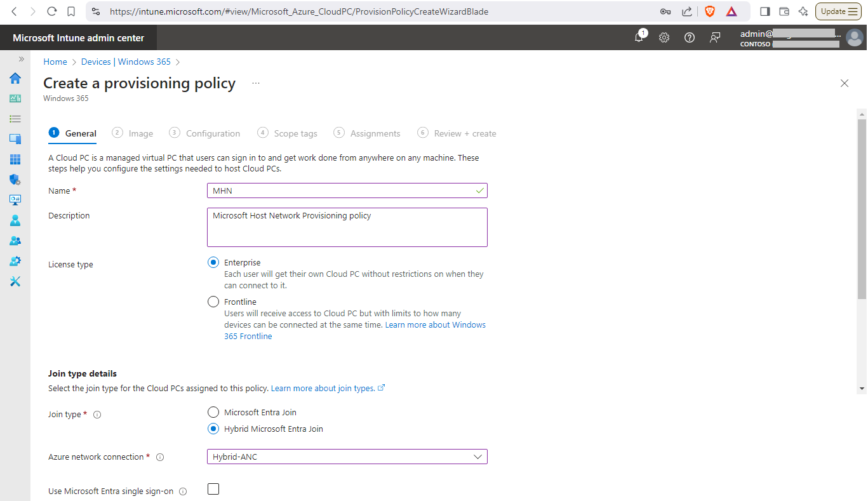Viewport: 868px width, 501px height.
Task: Click the scrollbar up arrow
Action: click(862, 114)
